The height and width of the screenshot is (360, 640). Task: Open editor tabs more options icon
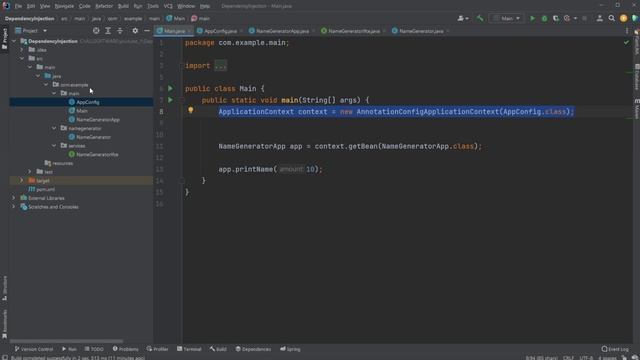(x=627, y=31)
